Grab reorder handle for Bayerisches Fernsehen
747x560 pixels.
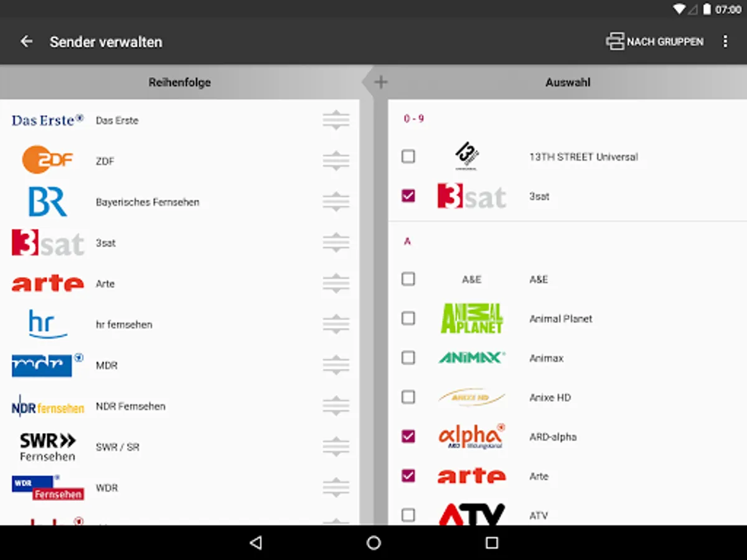[x=336, y=202]
